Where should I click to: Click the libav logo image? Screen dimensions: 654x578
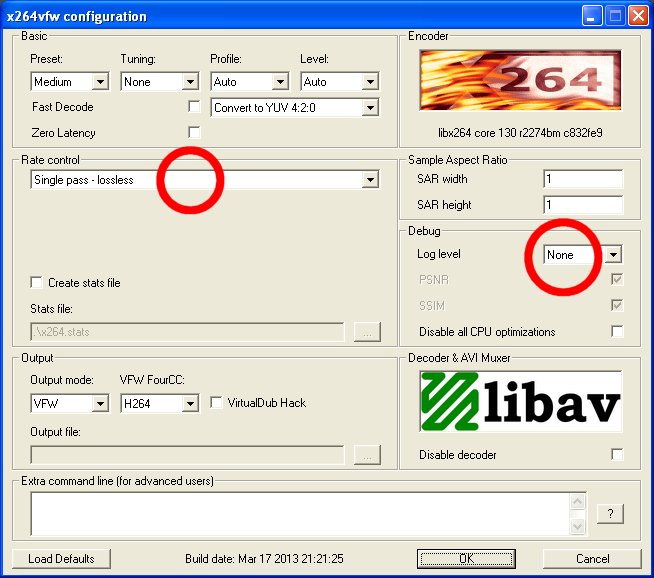point(520,401)
